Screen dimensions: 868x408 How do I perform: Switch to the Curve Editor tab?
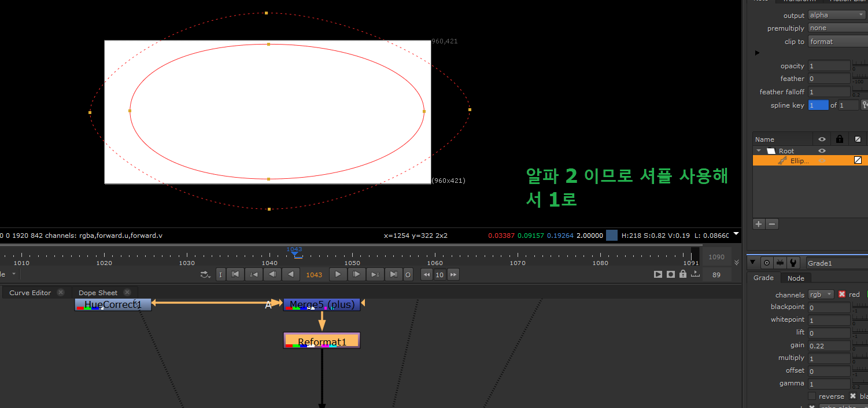tap(30, 293)
